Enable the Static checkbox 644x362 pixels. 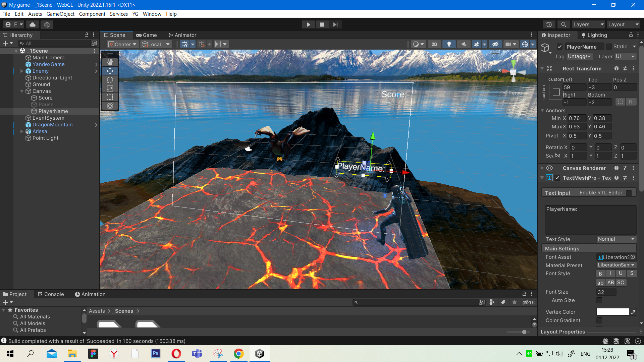click(x=609, y=47)
